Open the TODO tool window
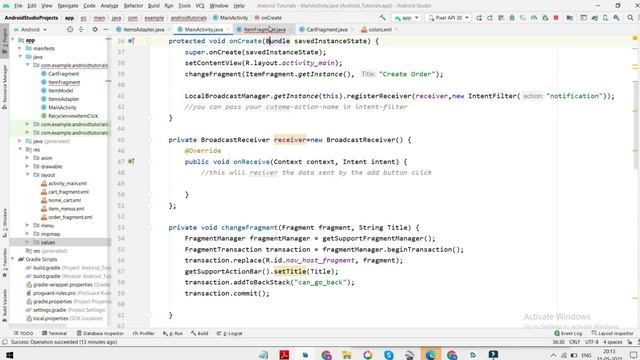 coord(23,333)
